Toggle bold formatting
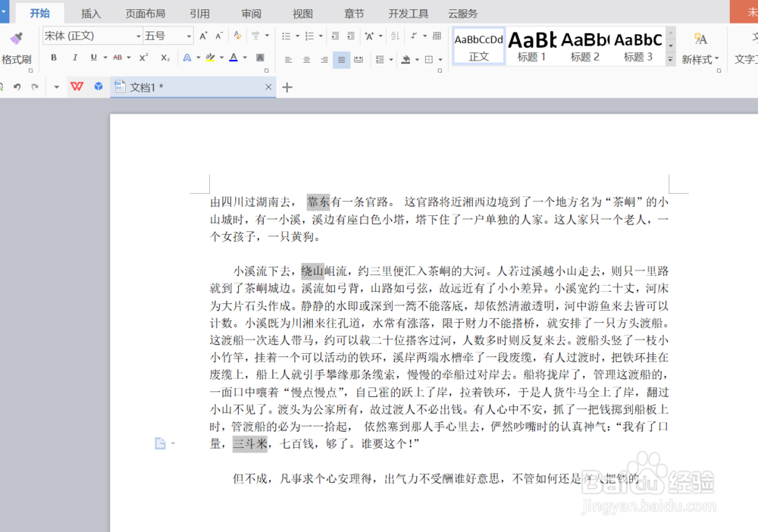758x532 pixels. point(55,56)
